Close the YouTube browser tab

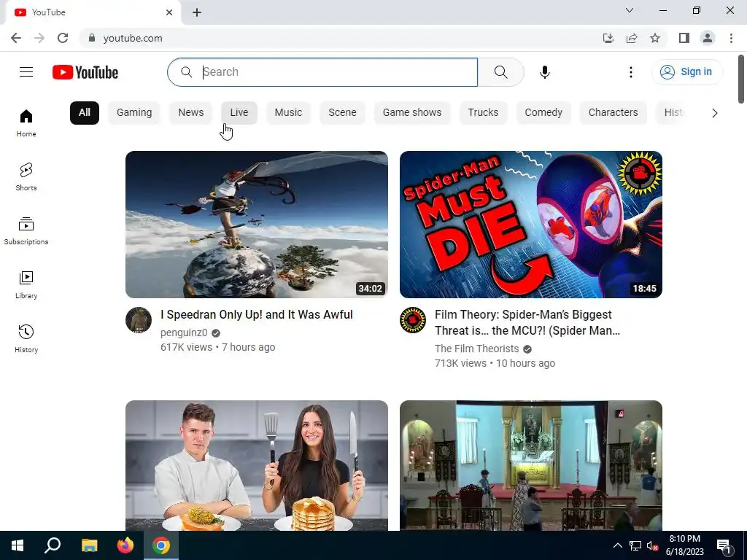pyautogui.click(x=169, y=12)
